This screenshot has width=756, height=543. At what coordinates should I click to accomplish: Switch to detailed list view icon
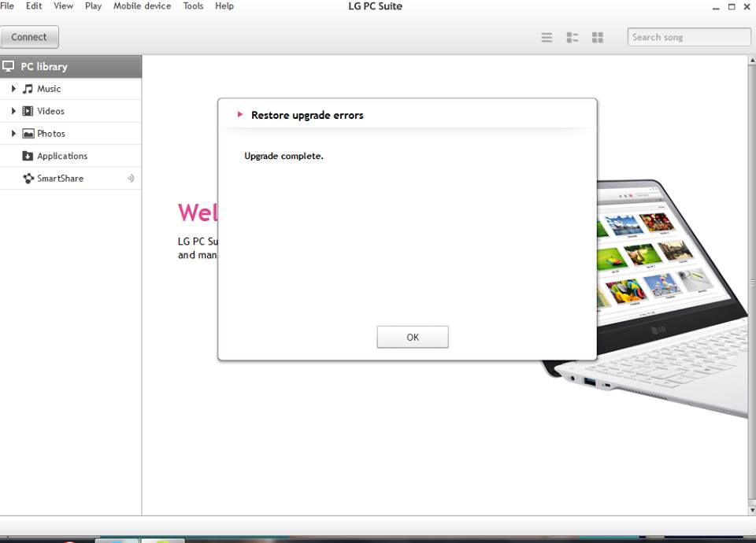[573, 38]
